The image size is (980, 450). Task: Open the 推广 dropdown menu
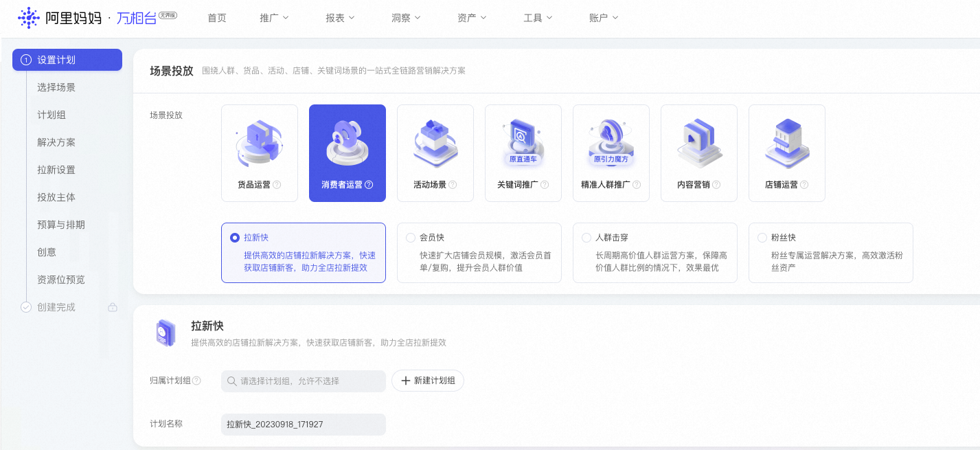pyautogui.click(x=274, y=18)
